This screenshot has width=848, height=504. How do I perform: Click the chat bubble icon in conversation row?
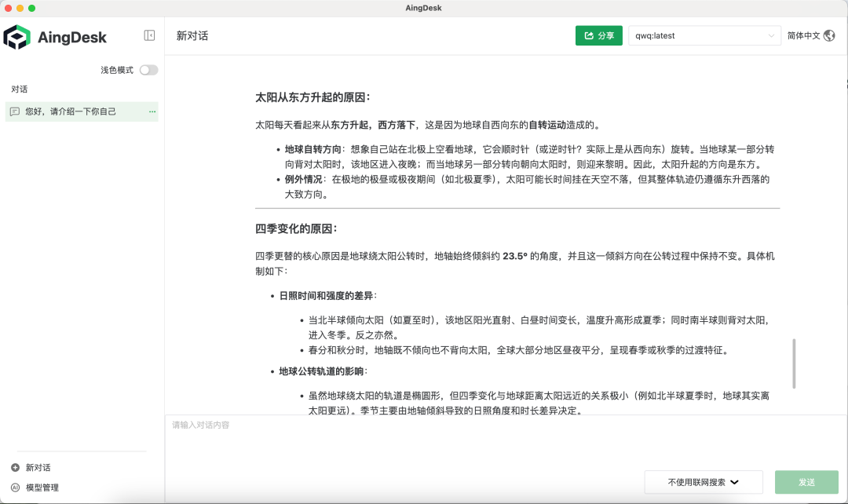coord(15,111)
